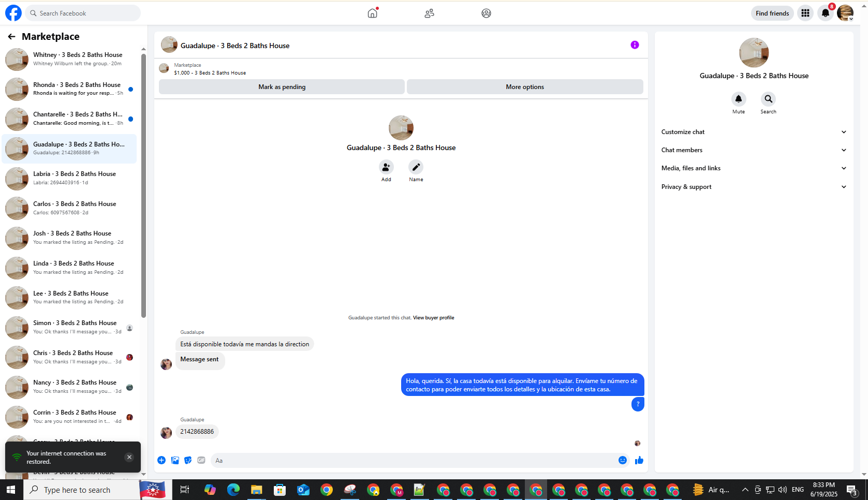868x500 pixels.
Task: Open the taskbar clock and date
Action: coord(824,490)
